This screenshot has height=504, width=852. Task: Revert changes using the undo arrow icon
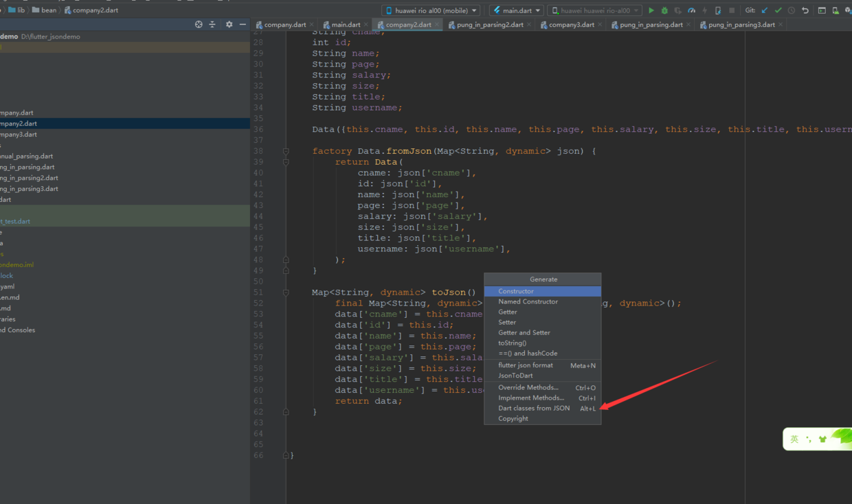pyautogui.click(x=805, y=10)
